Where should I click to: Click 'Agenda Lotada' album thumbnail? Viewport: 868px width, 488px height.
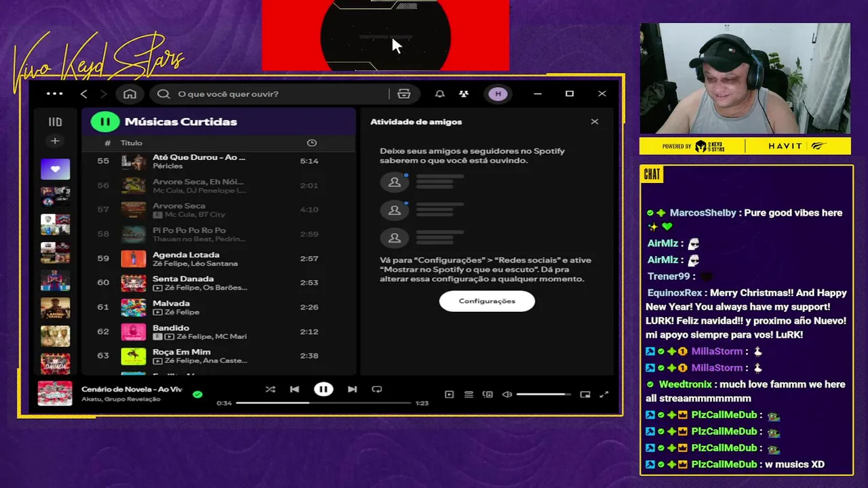134,259
